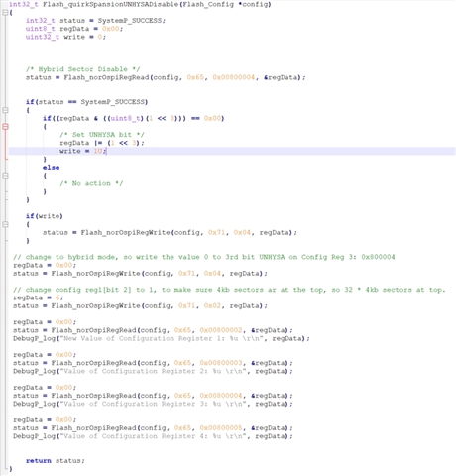Click 'New Value of Configuration Register 1' log string
Screen dimensions: 456x476
(x=162, y=338)
